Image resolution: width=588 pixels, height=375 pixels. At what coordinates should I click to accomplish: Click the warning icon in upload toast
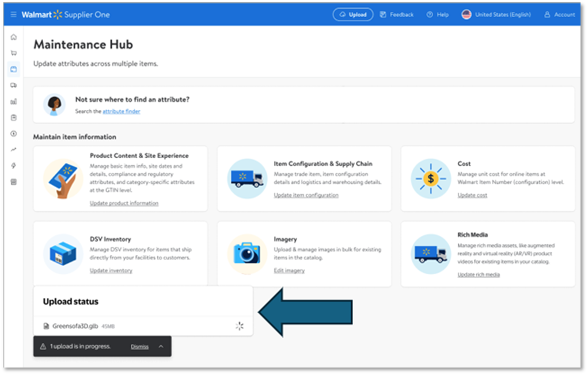(x=43, y=346)
